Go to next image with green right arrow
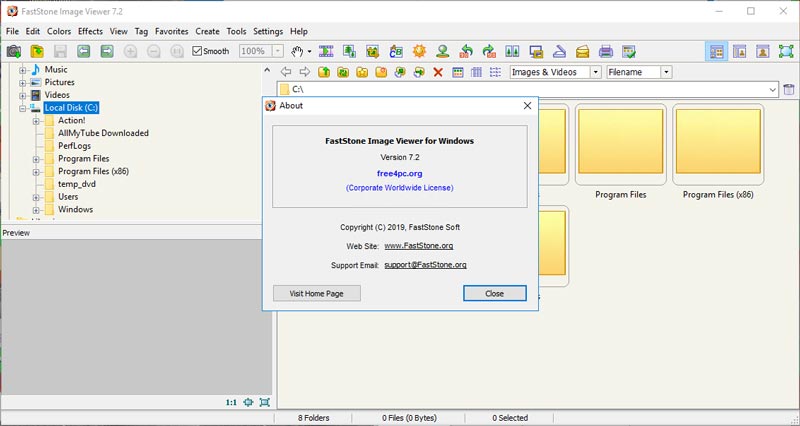The image size is (800, 426). [107, 51]
